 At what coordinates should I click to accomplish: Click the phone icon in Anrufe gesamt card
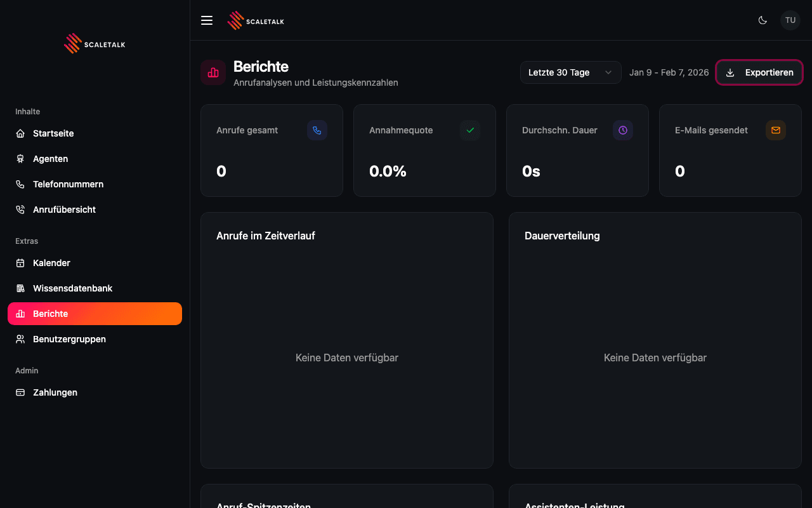pos(317,130)
